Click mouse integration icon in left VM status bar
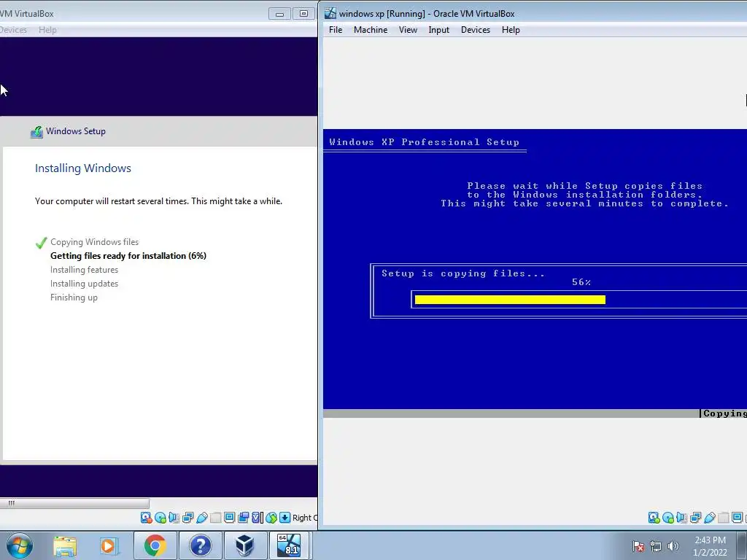The height and width of the screenshot is (560, 747). tap(271, 518)
